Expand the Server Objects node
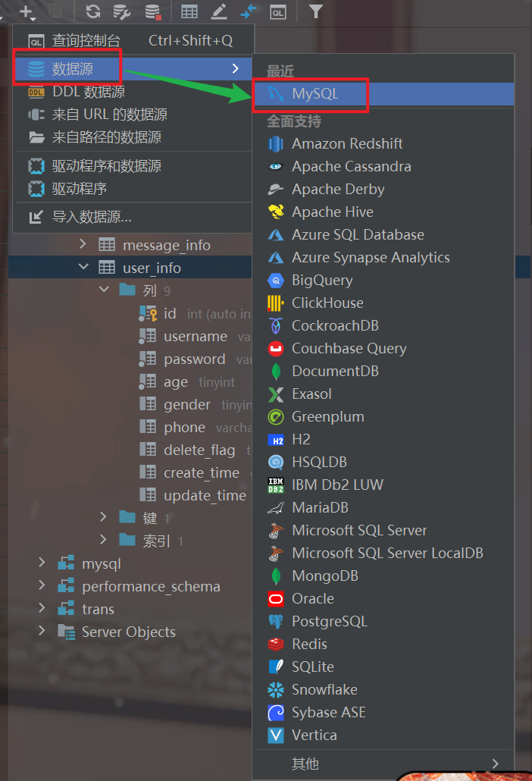This screenshot has height=781, width=532. tap(42, 631)
